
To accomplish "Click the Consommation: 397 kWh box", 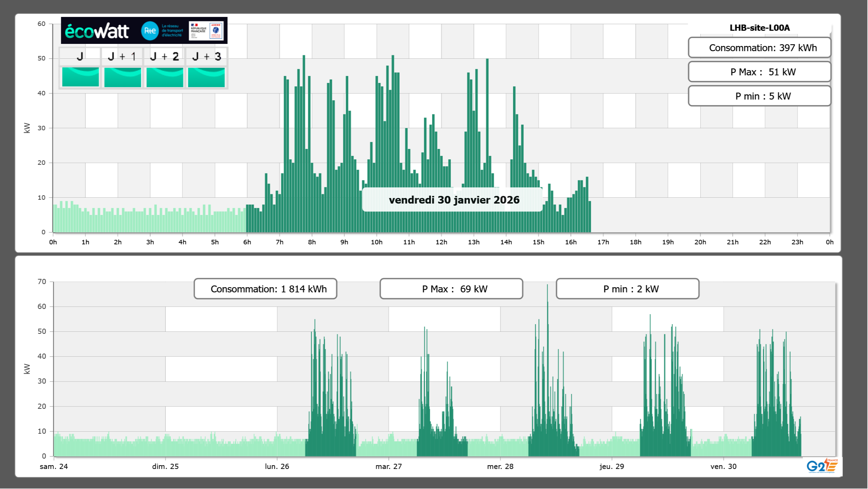I will point(759,48).
